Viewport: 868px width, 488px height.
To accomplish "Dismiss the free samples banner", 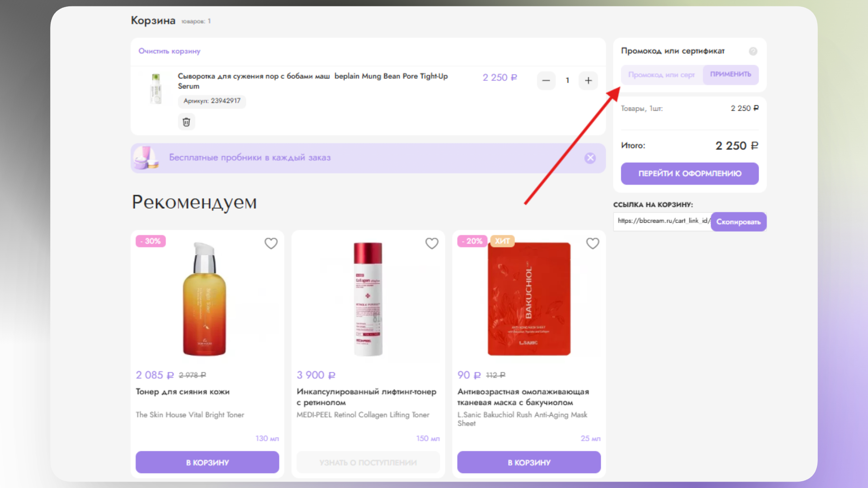I will click(x=590, y=158).
